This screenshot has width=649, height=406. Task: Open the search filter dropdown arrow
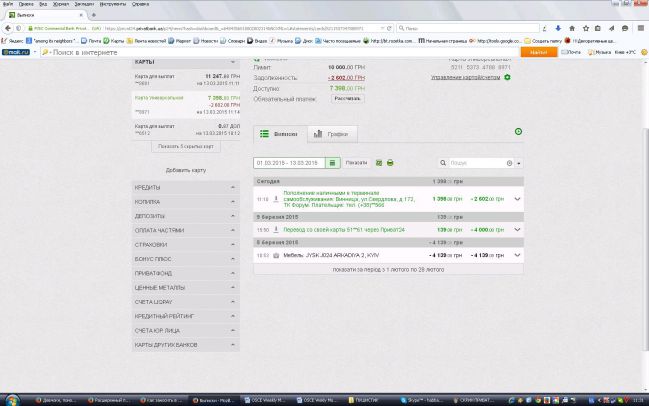[x=518, y=162]
